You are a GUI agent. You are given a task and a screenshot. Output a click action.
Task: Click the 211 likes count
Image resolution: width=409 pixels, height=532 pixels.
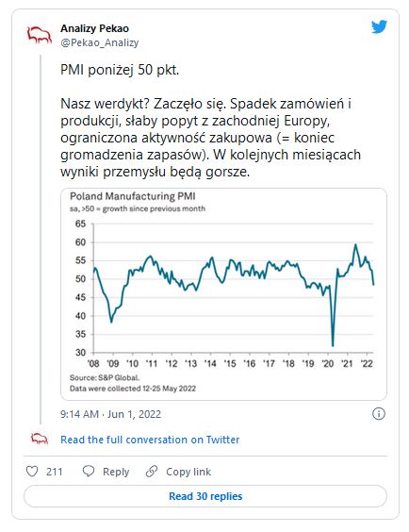pos(55,472)
